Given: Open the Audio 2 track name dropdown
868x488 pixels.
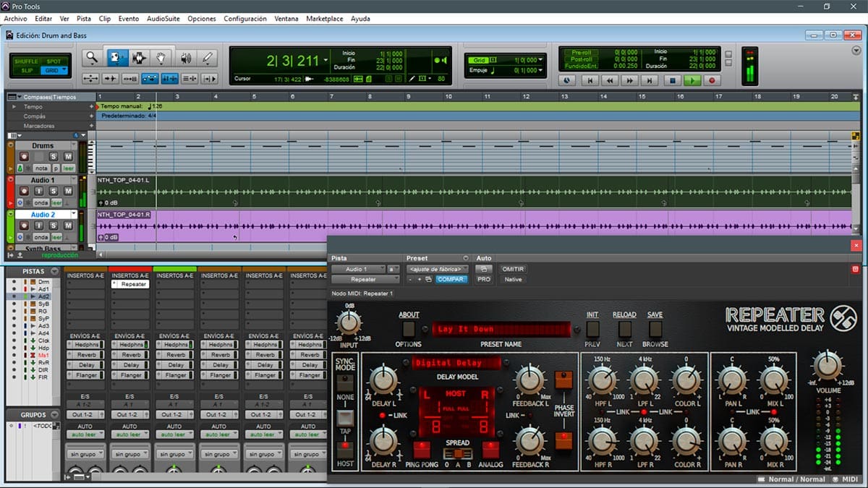Looking at the screenshot, I should point(72,215).
